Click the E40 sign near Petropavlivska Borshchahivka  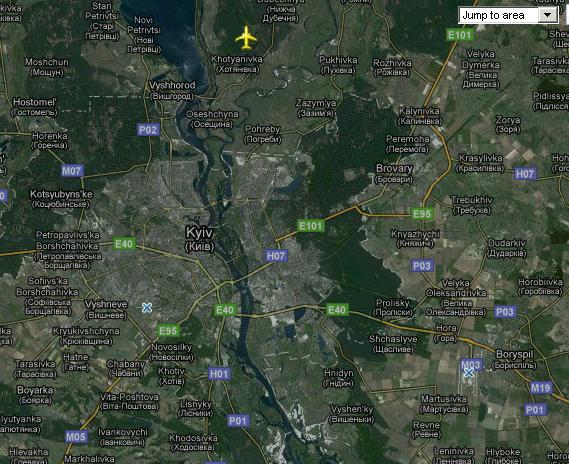(x=124, y=243)
